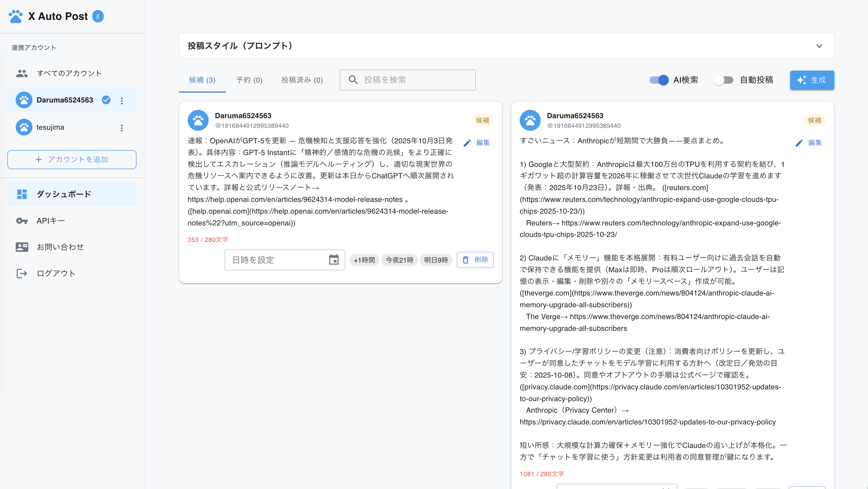The width and height of the screenshot is (868, 489).
Task: Click the contact card icon in sidebar
Action: click(x=22, y=247)
